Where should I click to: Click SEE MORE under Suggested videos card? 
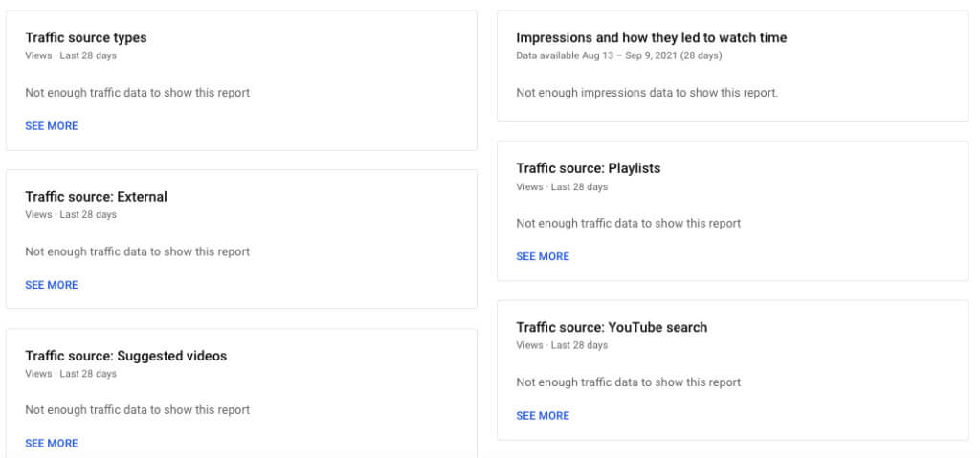52,444
